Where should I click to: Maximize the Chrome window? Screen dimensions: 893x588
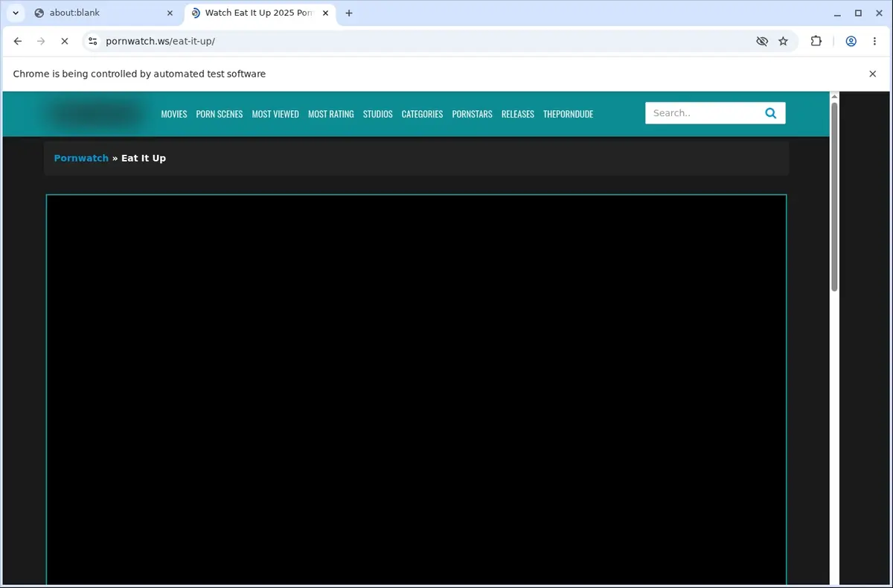(x=858, y=13)
